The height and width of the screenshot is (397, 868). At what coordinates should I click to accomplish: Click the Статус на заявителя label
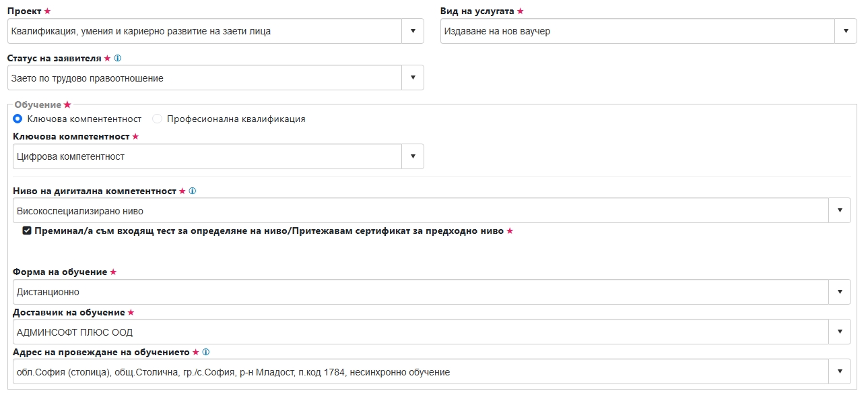click(54, 58)
